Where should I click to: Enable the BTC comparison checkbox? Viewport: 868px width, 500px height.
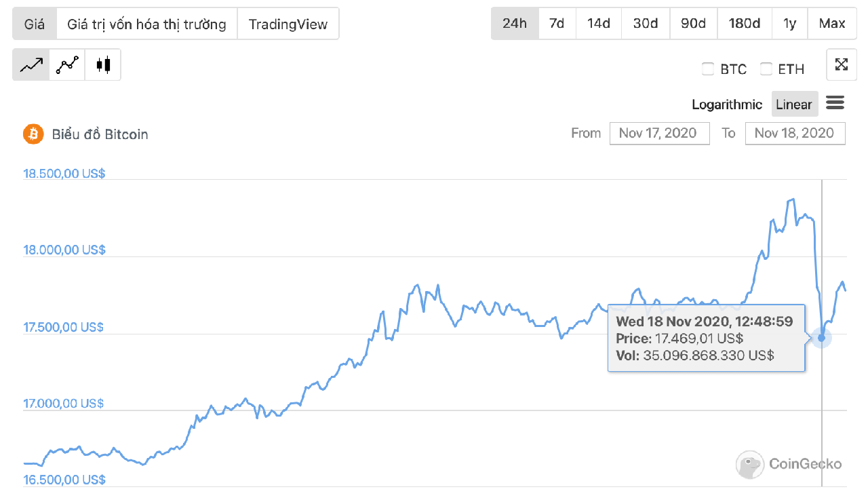[x=708, y=69]
